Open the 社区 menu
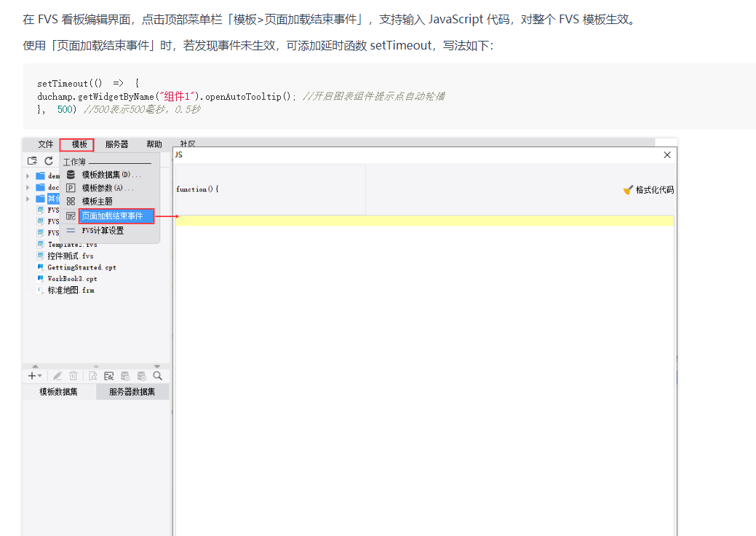Viewport: 756px width, 536px height. pos(188,143)
